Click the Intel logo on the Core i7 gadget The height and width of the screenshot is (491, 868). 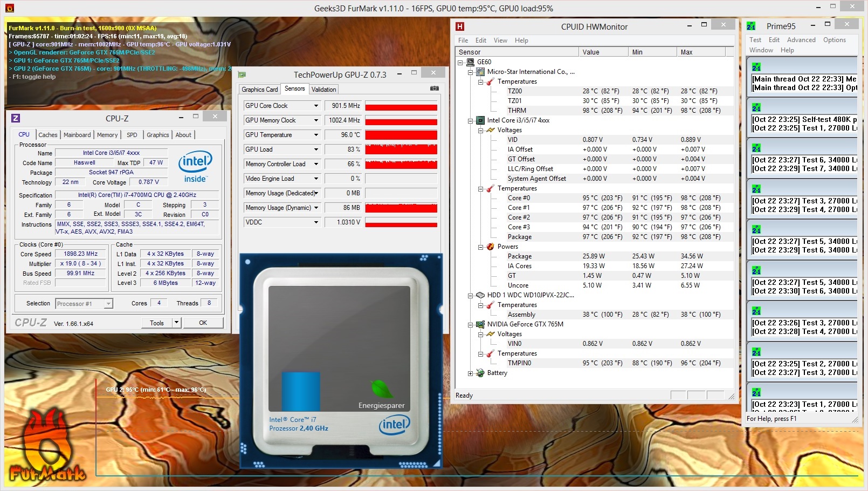point(395,425)
